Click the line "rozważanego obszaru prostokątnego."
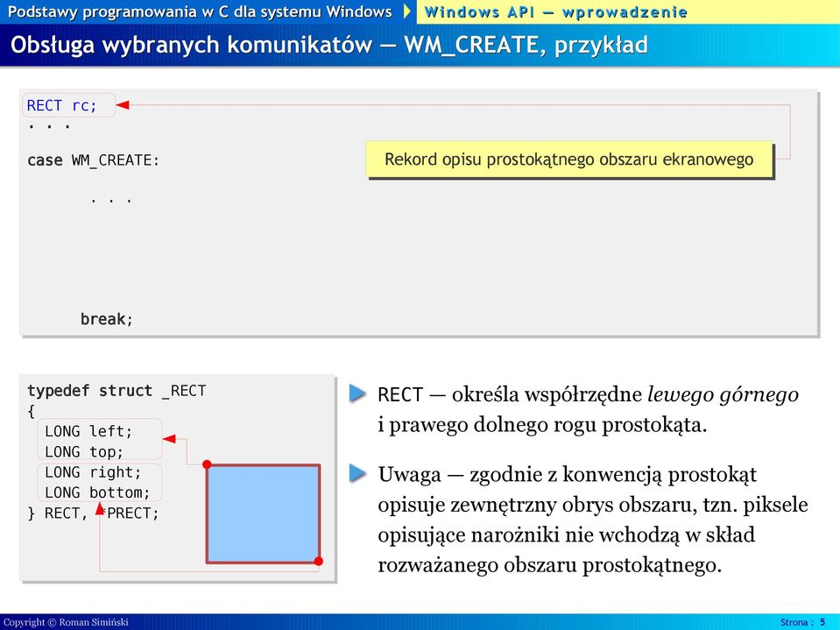Viewport: 840px width, 630px height. click(x=550, y=565)
